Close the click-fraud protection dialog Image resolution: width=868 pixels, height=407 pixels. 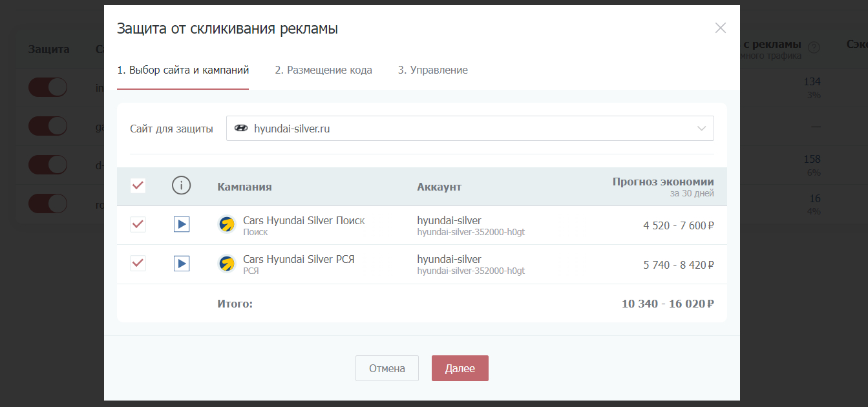[721, 28]
